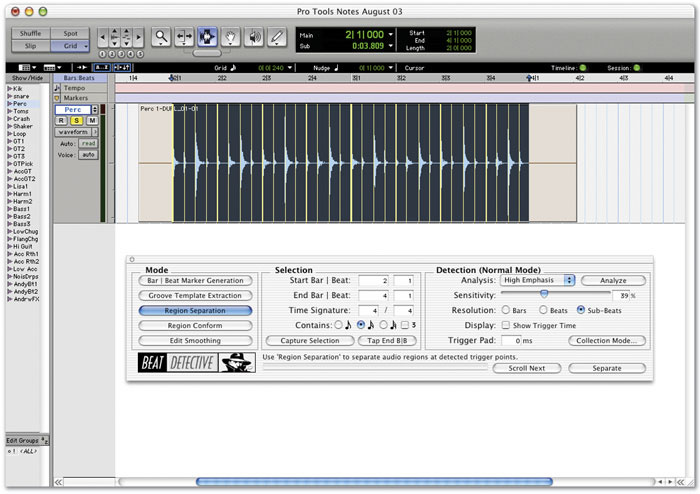Screen dimensions: 700x494
Task: Click the Capture Selection button
Action: [310, 340]
